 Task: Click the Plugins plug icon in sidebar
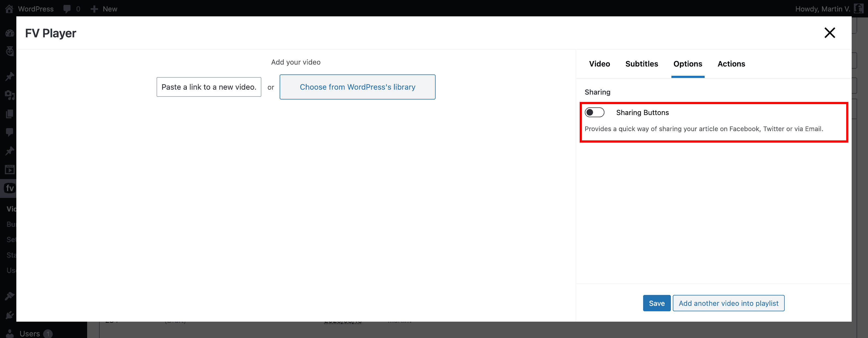[x=10, y=315]
